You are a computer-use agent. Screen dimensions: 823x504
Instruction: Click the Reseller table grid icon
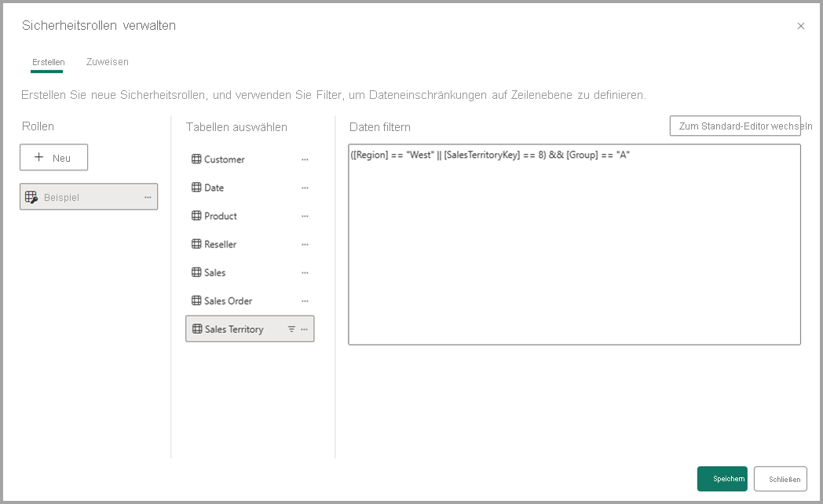[x=196, y=244]
